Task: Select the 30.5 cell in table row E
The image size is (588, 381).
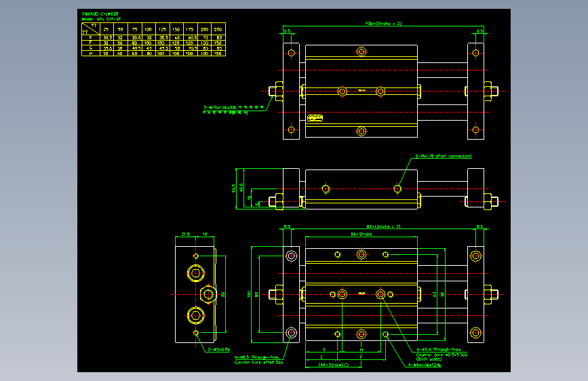Action: point(107,37)
